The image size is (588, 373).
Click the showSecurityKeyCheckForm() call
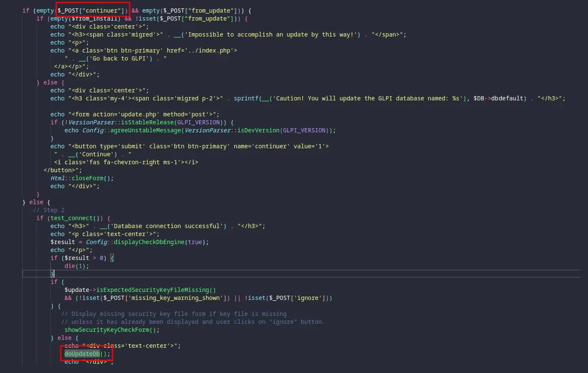(112, 330)
